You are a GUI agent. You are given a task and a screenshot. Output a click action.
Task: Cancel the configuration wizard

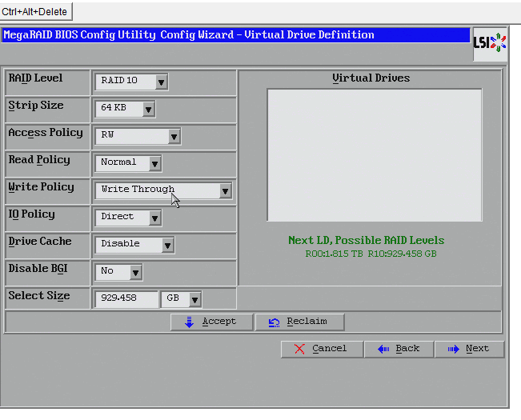(322, 349)
